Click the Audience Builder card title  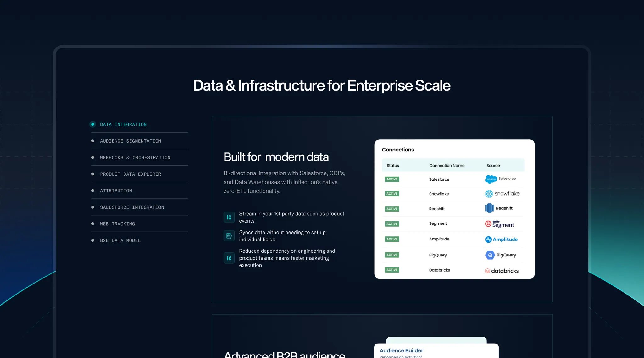pos(401,350)
